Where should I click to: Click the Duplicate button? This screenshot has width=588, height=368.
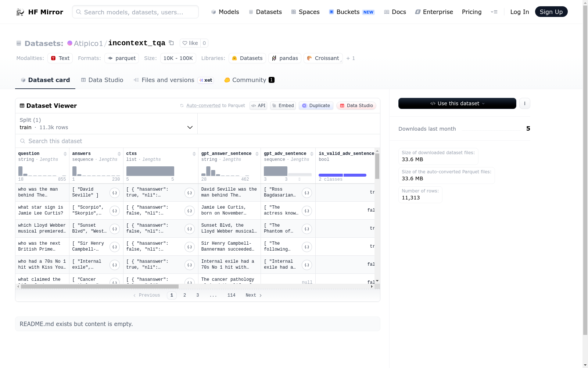(316, 106)
